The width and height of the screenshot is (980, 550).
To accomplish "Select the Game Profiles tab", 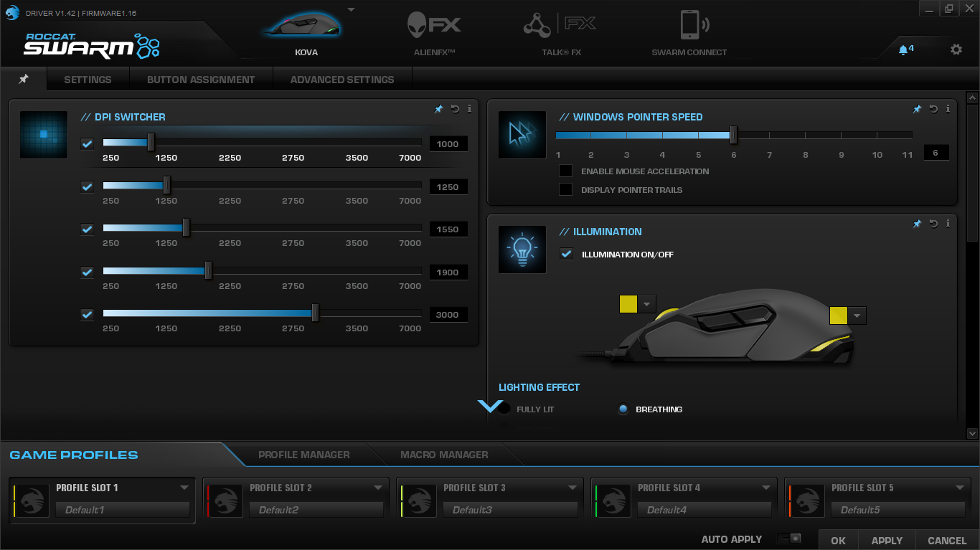I will click(74, 455).
